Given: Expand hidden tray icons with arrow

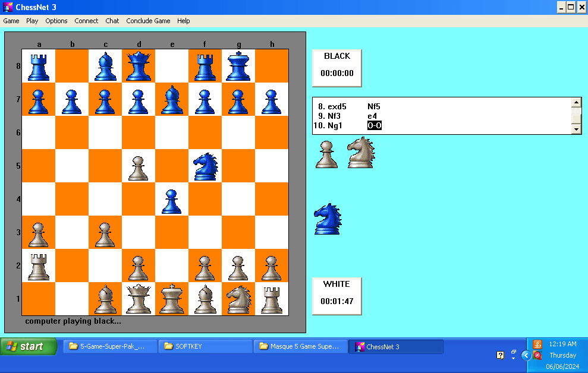Looking at the screenshot, I should click(x=526, y=355).
